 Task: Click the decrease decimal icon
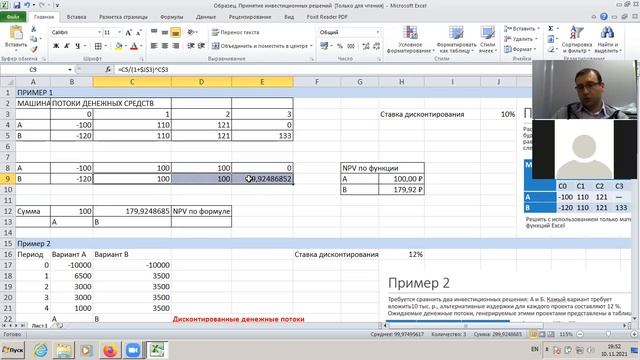tap(376, 46)
